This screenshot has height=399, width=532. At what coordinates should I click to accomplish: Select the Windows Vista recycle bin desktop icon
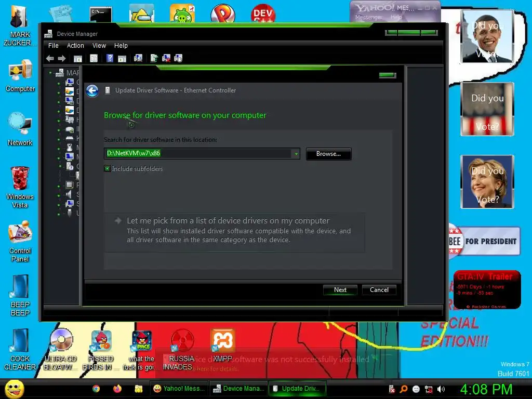click(x=20, y=187)
